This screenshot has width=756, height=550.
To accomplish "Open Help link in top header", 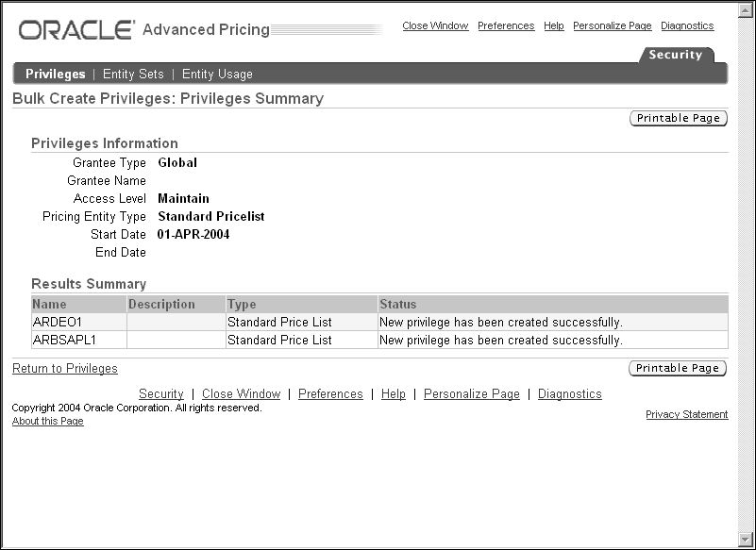I will (553, 25).
